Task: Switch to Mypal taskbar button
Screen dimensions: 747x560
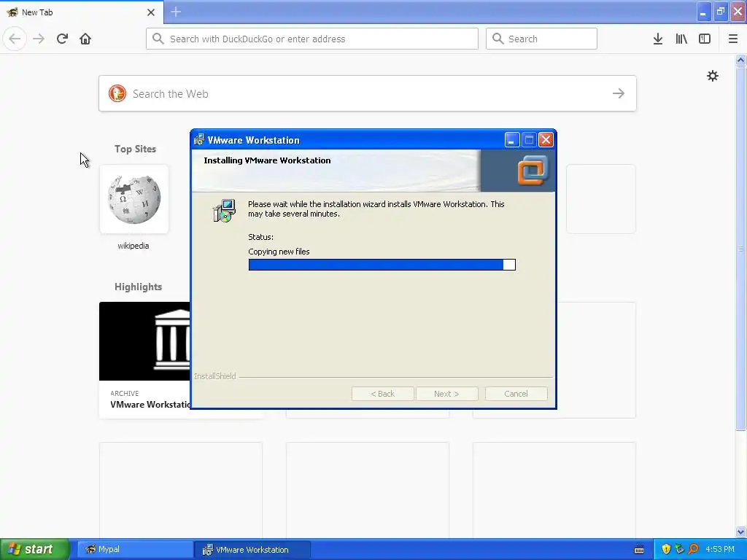Action: 135,549
